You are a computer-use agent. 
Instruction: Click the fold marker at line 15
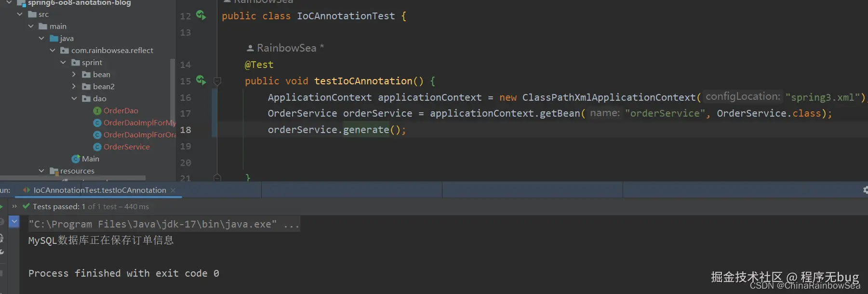[217, 81]
